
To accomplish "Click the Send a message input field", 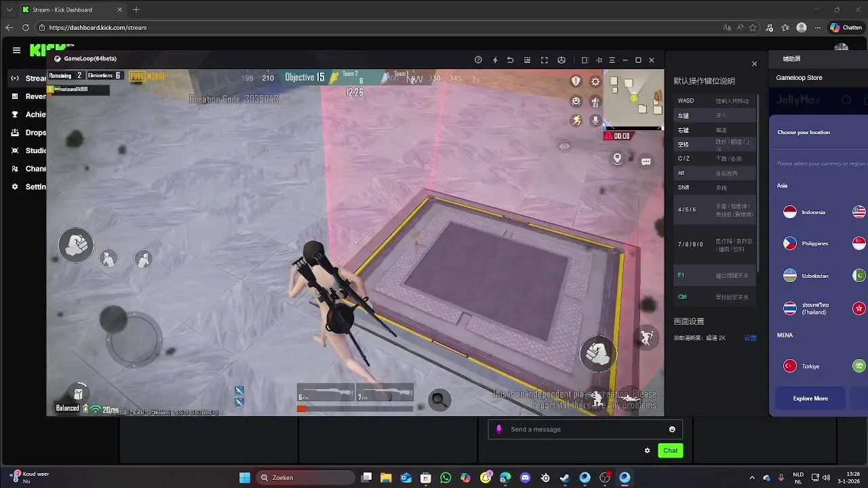I will (x=585, y=429).
